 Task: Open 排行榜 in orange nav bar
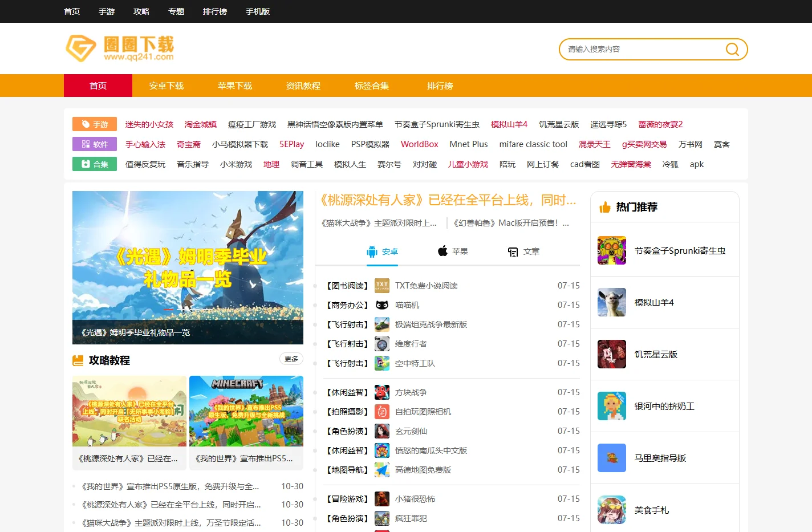coord(440,86)
